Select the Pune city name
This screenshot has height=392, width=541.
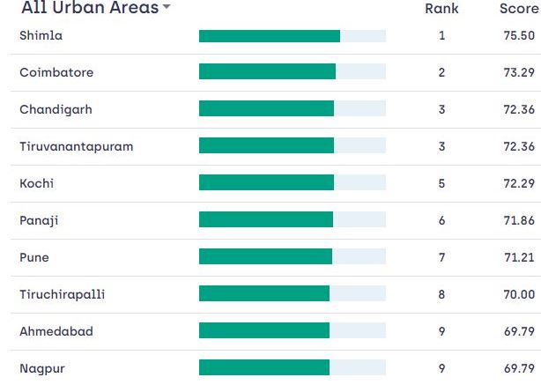click(x=34, y=257)
